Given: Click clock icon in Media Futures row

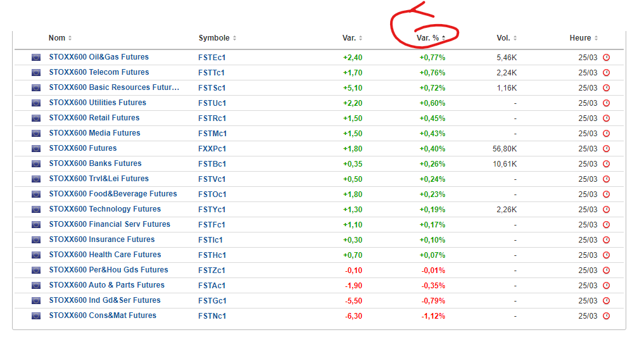Looking at the screenshot, I should pyautogui.click(x=606, y=134).
